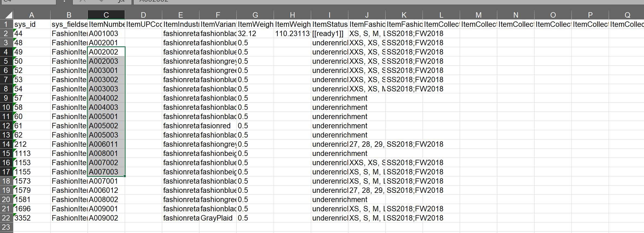Click cell with sys_id 212
The image size is (644, 233).
(x=32, y=144)
